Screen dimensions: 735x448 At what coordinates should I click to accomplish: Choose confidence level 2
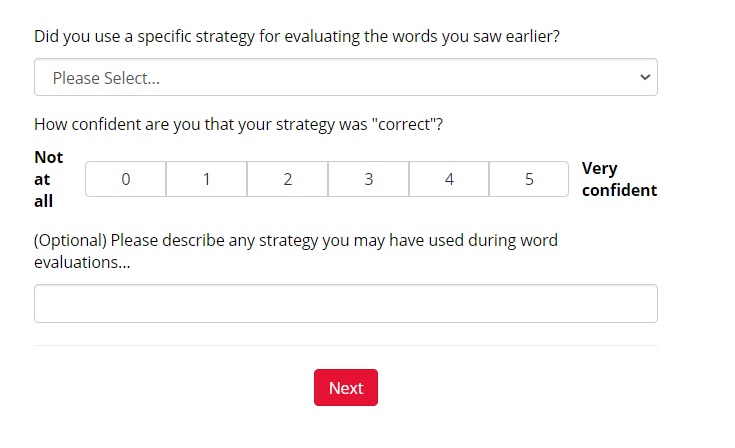click(287, 180)
